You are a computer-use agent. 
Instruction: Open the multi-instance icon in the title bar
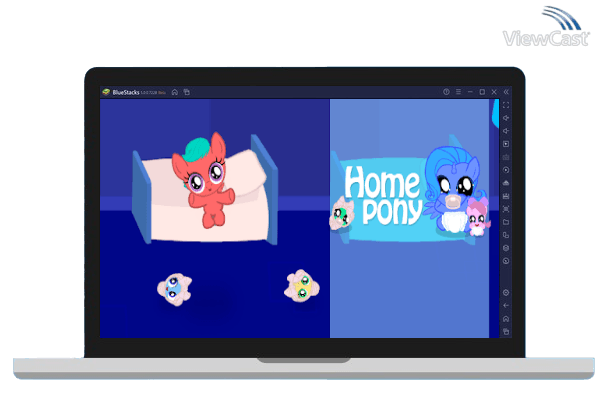187,92
